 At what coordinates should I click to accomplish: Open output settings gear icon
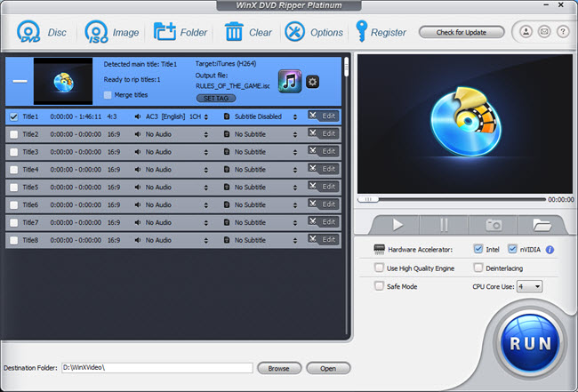(x=313, y=82)
